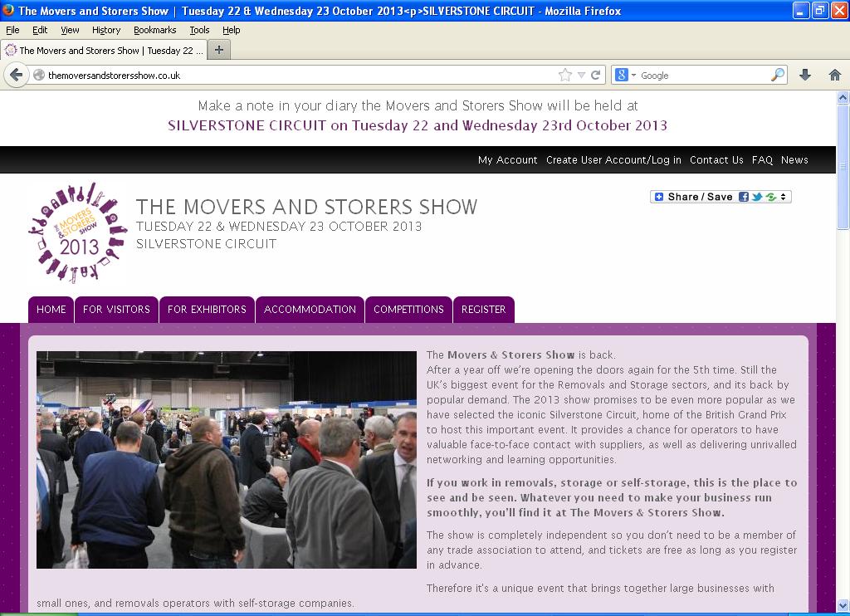Share on Facebook via the Share/Save icon
The height and width of the screenshot is (616, 850).
(744, 197)
